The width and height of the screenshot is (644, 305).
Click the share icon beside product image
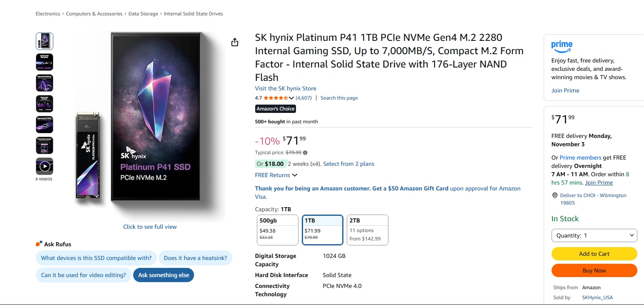point(235,42)
